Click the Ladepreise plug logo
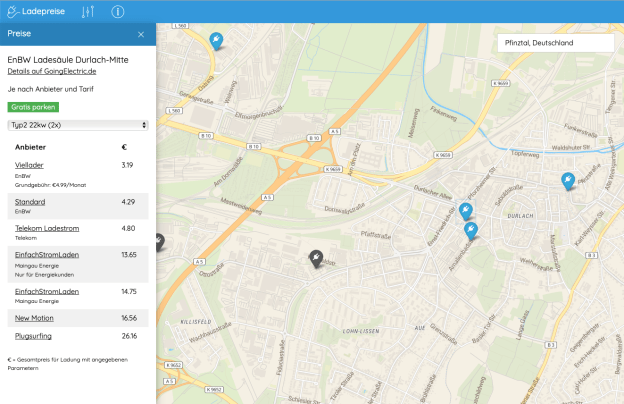624x404 pixels. coord(13,11)
